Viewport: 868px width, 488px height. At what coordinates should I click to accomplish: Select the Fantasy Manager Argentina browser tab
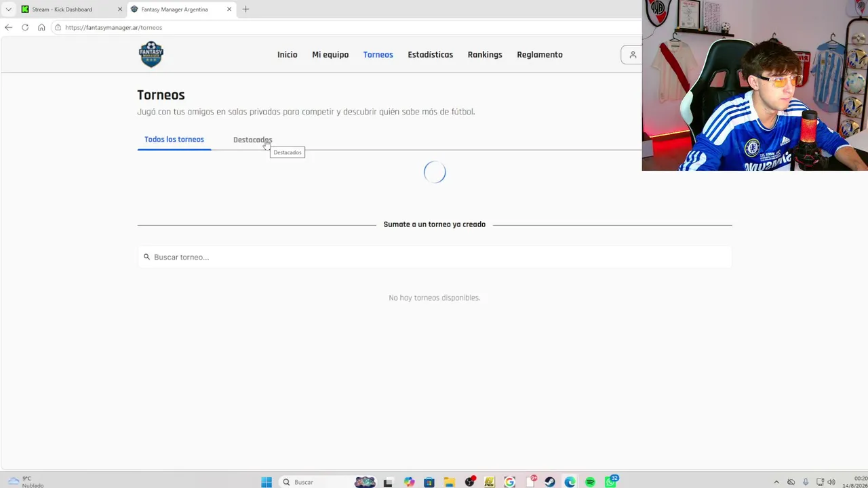click(x=181, y=9)
